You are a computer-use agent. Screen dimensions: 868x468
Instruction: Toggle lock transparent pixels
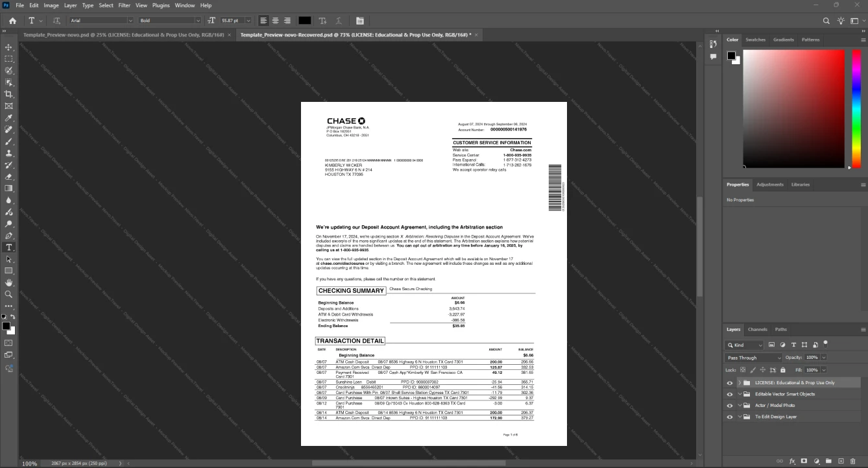click(x=744, y=369)
